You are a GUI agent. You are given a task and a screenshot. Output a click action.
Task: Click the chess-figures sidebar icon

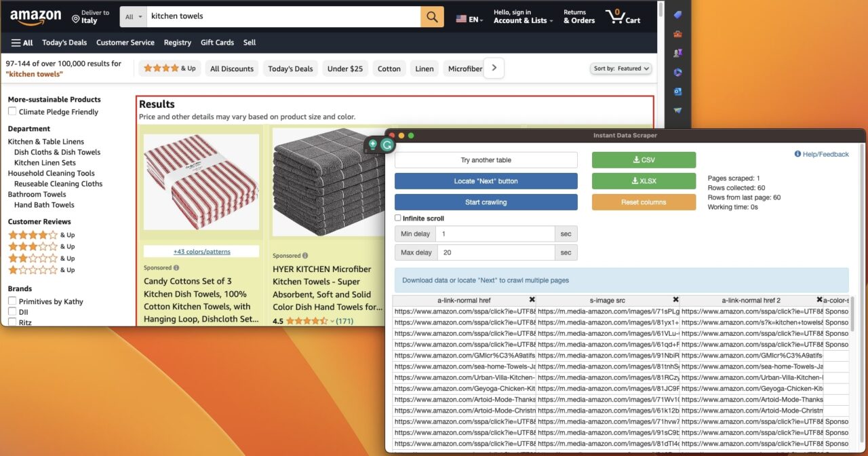[677, 53]
